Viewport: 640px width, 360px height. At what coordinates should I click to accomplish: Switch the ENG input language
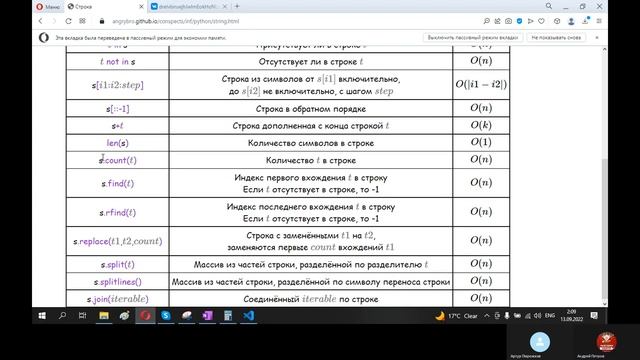(550, 316)
